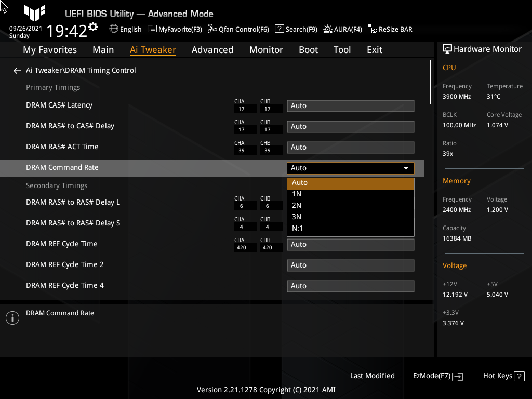Choose N:1 from the command rate list

coord(350,228)
